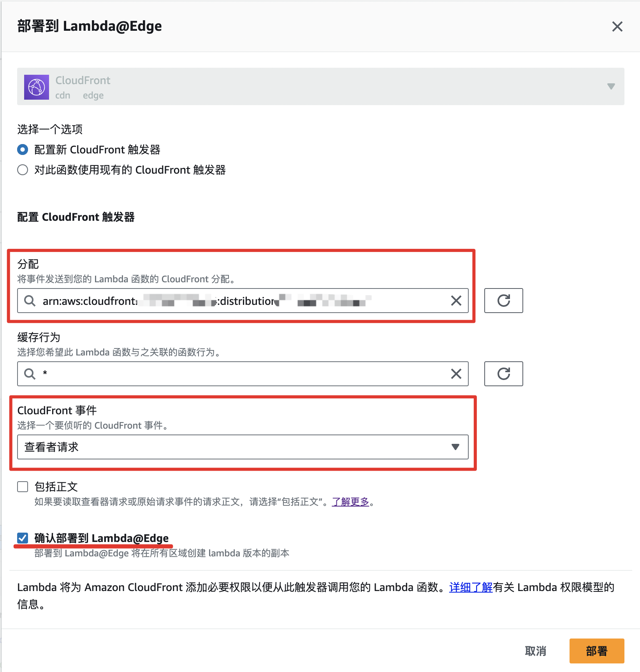Click the 查看者请求 dropdown arrow
Image resolution: width=640 pixels, height=672 pixels.
pyautogui.click(x=455, y=447)
